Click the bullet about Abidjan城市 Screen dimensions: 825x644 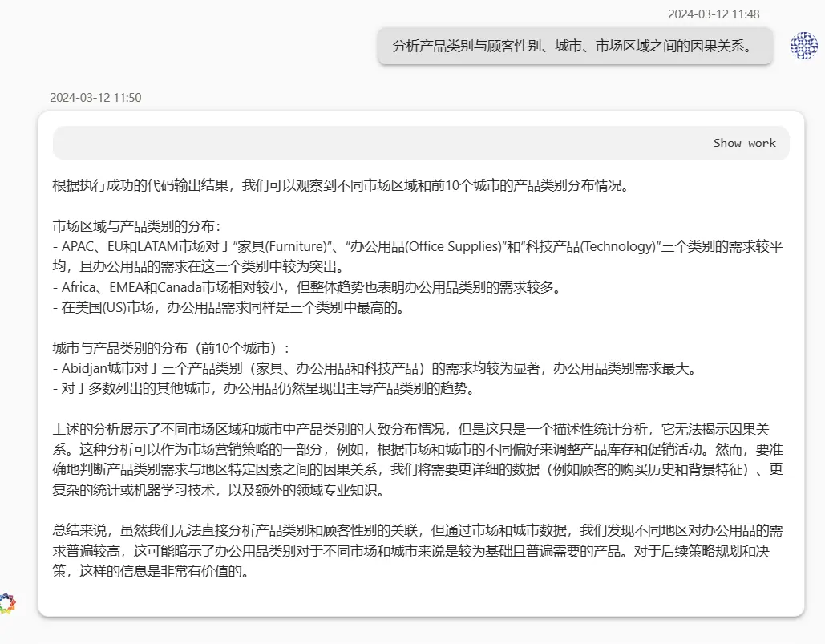pyautogui.click(x=376, y=368)
